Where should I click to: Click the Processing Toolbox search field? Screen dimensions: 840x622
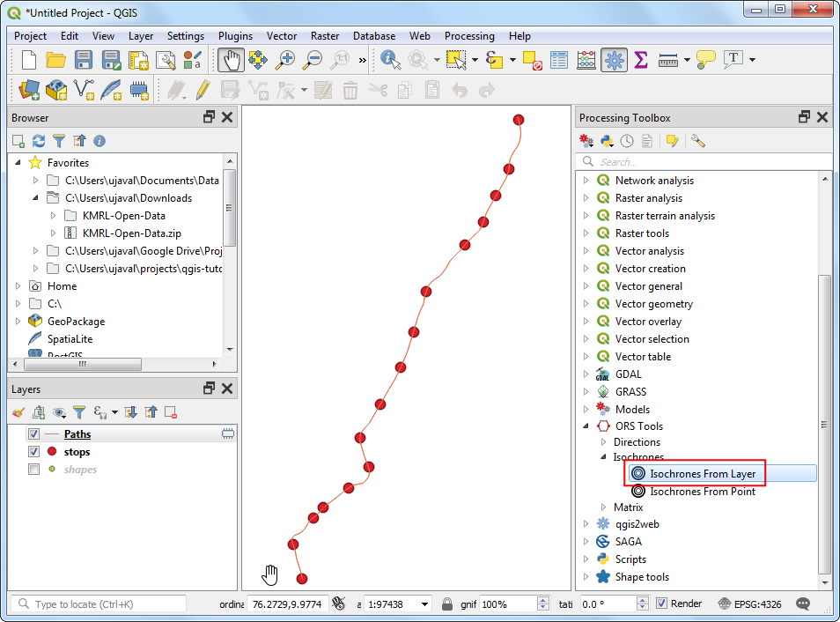[x=703, y=161]
